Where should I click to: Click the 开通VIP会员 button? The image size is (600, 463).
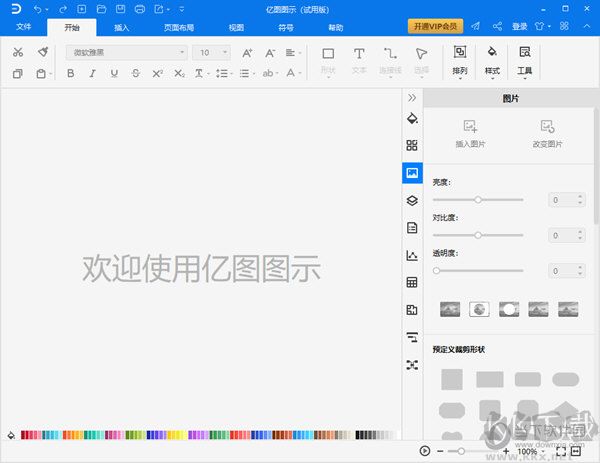pos(435,26)
